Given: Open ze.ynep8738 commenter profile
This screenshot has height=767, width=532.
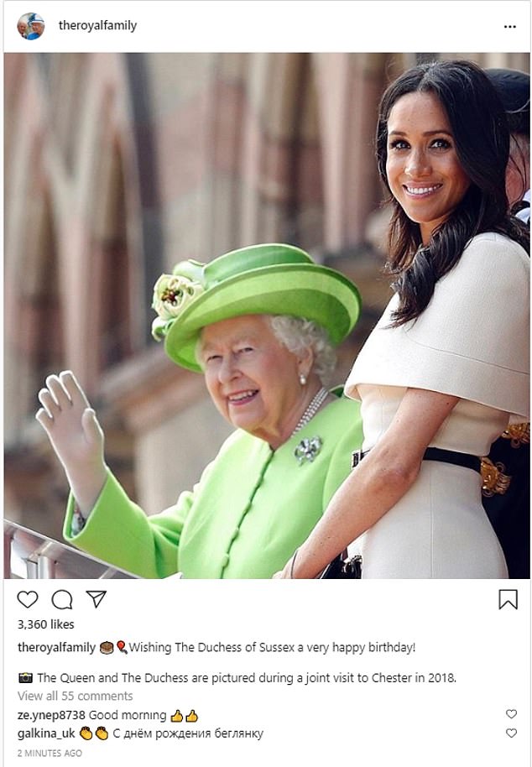Looking at the screenshot, I should pyautogui.click(x=51, y=715).
